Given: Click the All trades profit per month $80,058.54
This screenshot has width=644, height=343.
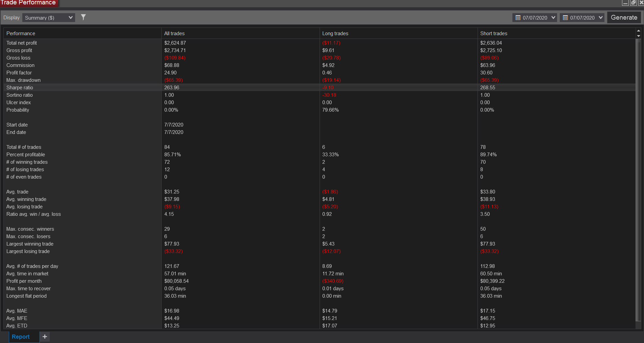Looking at the screenshot, I should pyautogui.click(x=177, y=281).
